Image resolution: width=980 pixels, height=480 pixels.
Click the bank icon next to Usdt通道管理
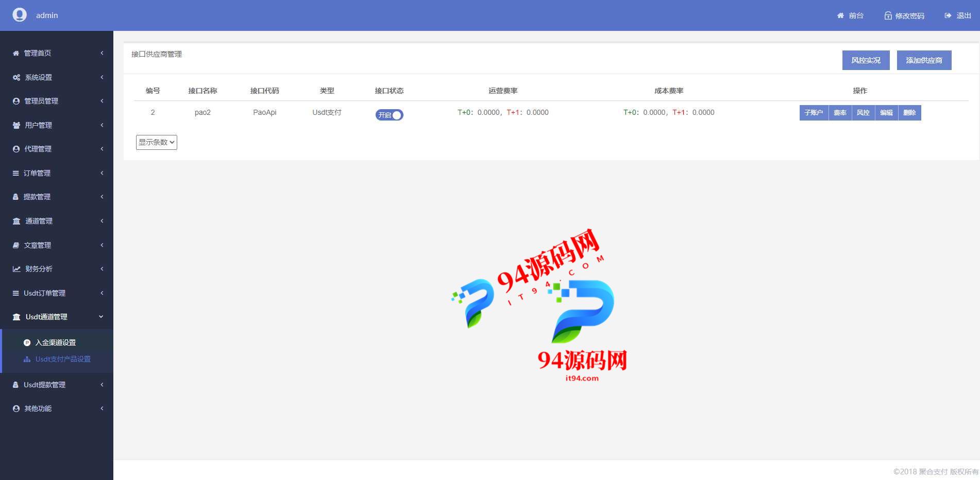(16, 317)
